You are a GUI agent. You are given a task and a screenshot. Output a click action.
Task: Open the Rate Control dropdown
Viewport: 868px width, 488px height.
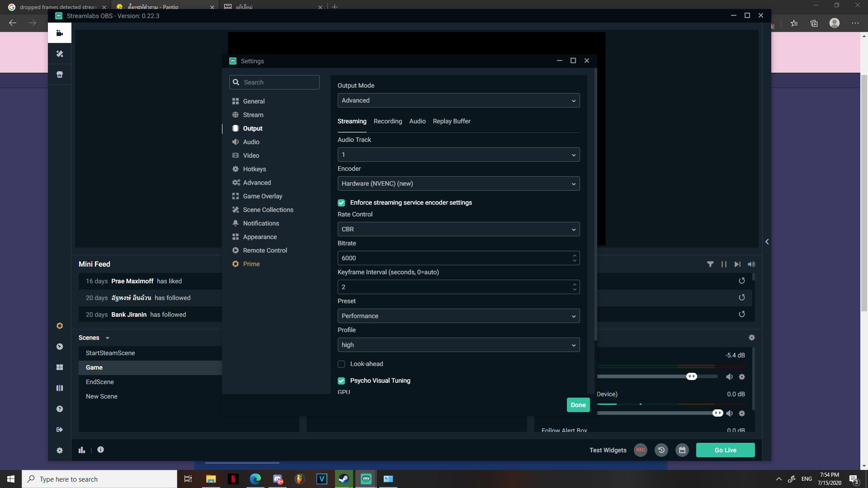[458, 229]
